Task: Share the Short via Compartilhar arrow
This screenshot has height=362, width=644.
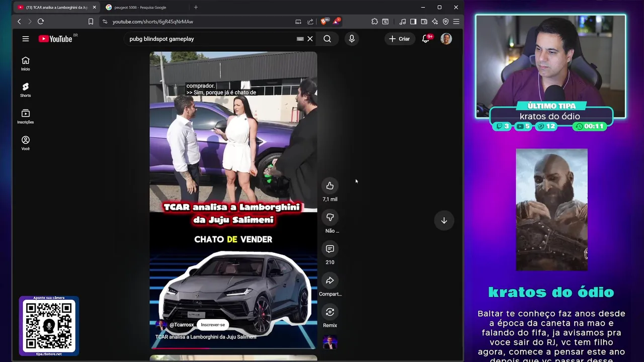Action: 330,281
